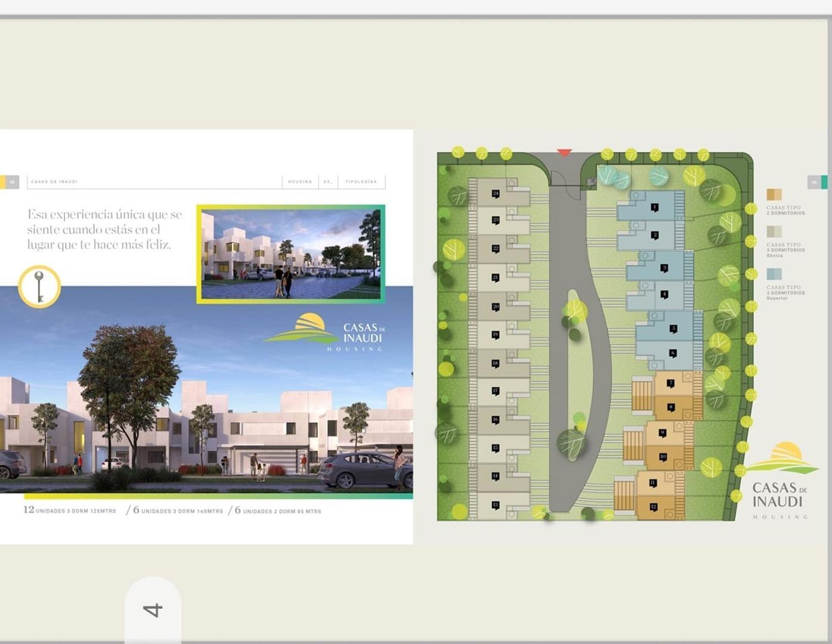Toggle the 3 Dormitorios Superior legend entry
Screen dimensions: 832x644
point(785,292)
